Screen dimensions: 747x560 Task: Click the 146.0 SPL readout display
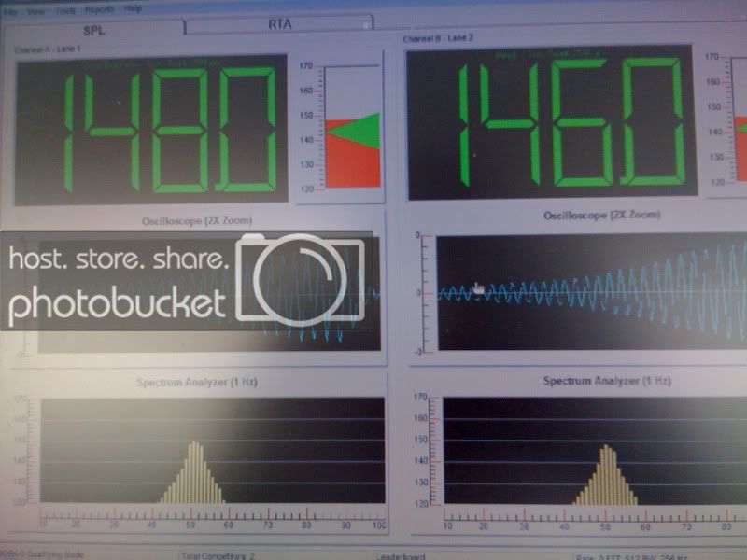(x=552, y=123)
